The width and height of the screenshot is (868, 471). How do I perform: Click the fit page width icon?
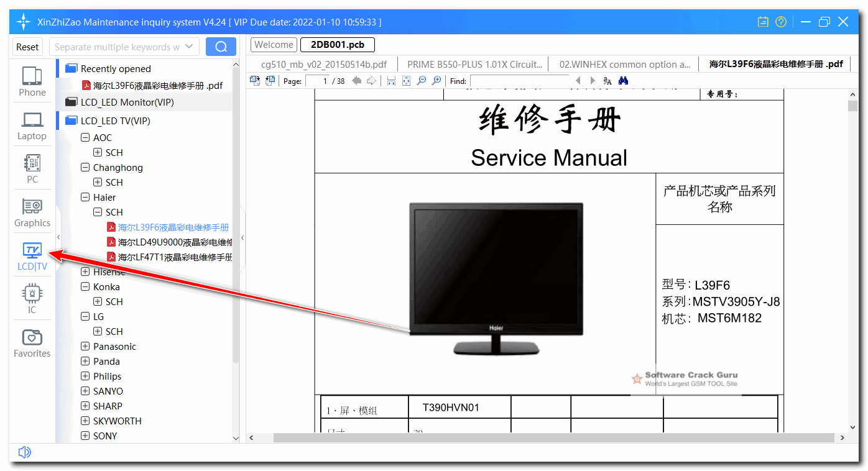pyautogui.click(x=392, y=80)
